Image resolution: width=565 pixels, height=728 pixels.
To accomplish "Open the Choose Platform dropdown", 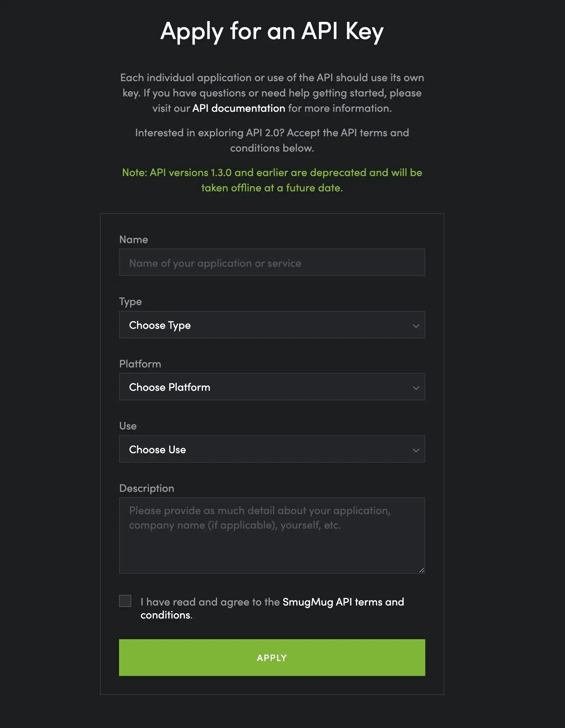I will (272, 387).
